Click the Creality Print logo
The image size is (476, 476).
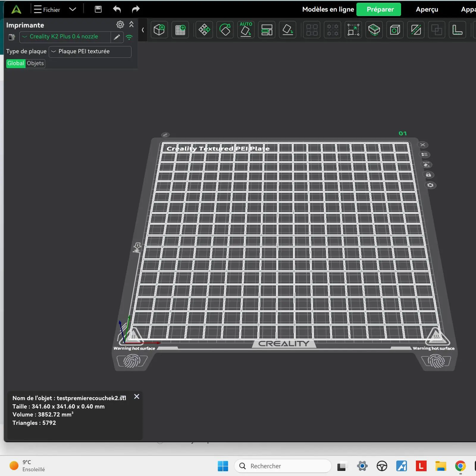[16, 9]
